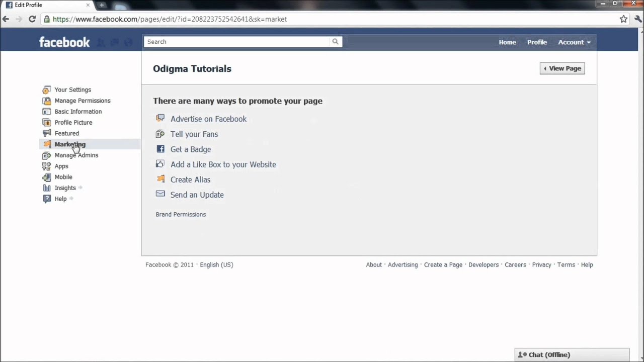644x362 pixels.
Task: Open the Account dropdown menu
Action: coord(574,42)
